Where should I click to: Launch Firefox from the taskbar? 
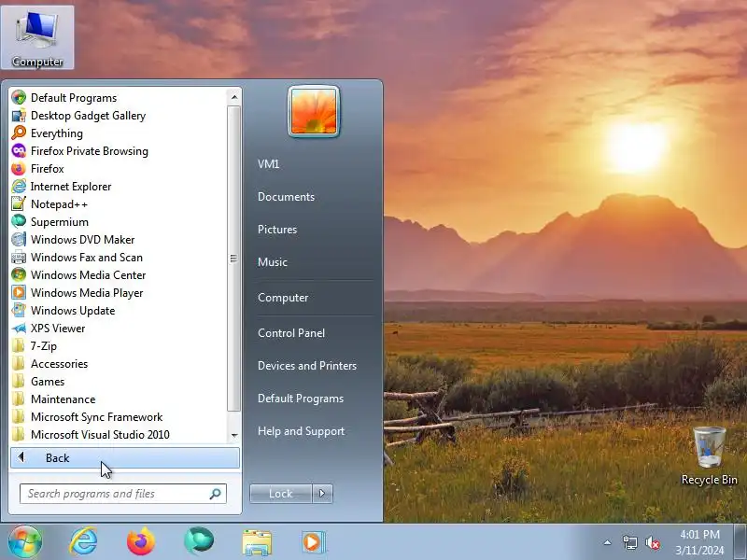point(141,541)
